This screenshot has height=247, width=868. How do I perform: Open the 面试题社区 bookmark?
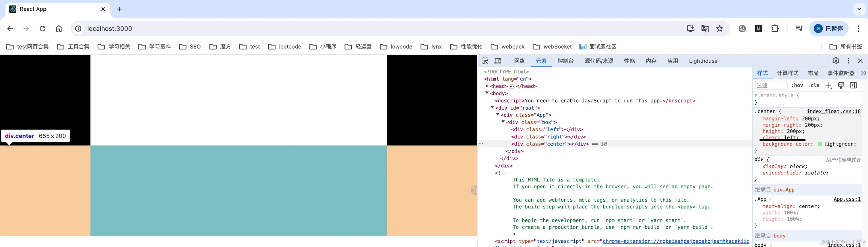click(x=598, y=47)
